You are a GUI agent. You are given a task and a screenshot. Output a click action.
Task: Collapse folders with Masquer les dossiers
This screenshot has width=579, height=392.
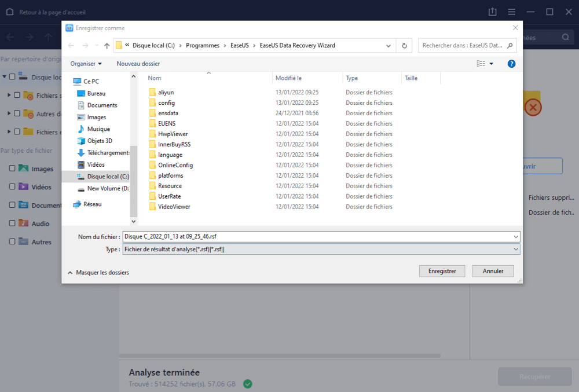[98, 272]
